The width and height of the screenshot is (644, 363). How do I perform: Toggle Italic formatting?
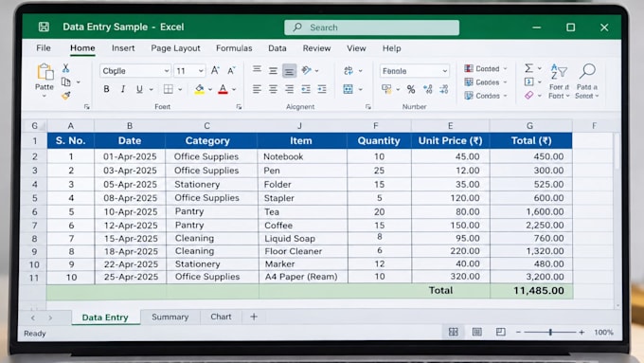[x=123, y=89]
